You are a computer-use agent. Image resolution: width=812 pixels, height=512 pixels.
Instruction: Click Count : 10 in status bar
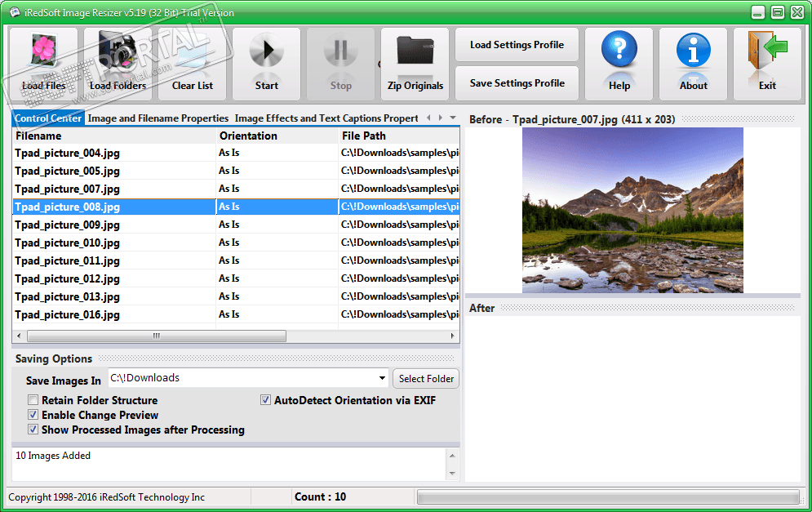[x=320, y=496]
